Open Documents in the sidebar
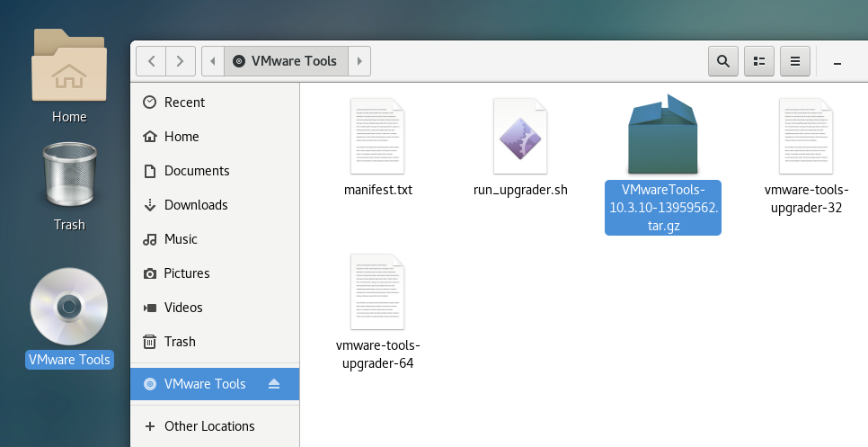Screen dimensions: 868x447 [215, 171]
